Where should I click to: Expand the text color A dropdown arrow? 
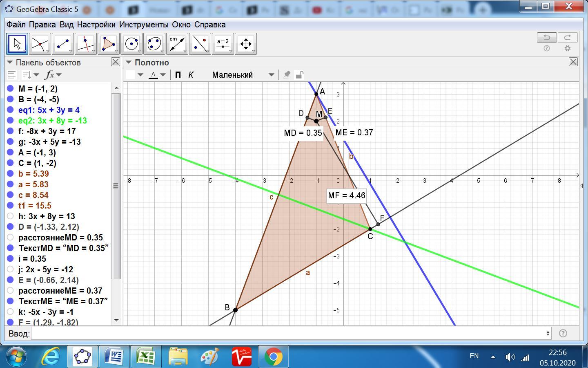163,75
